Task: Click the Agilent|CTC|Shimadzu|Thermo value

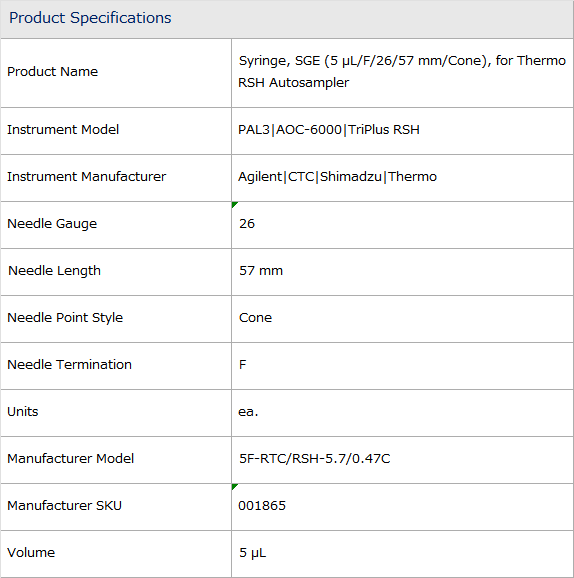Action: [x=337, y=177]
